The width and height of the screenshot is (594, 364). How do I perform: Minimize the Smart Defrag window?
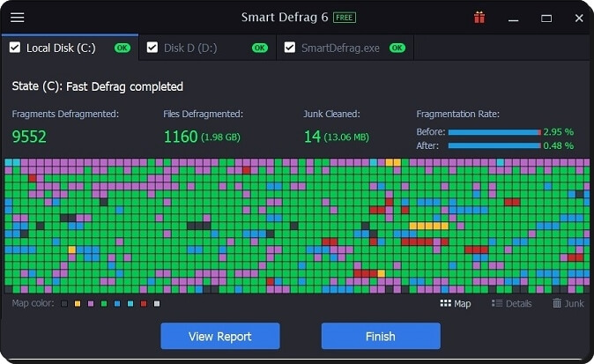[x=513, y=19]
